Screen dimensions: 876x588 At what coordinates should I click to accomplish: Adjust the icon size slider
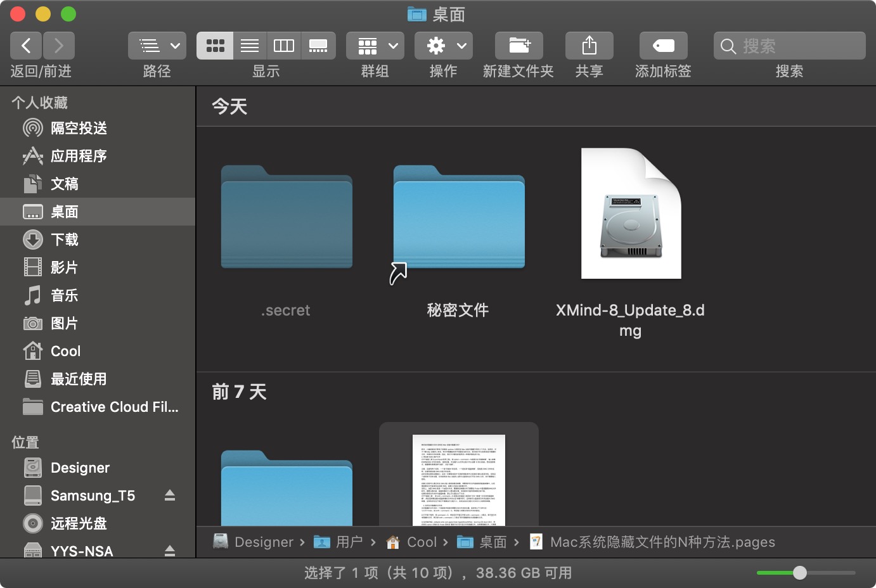(800, 573)
